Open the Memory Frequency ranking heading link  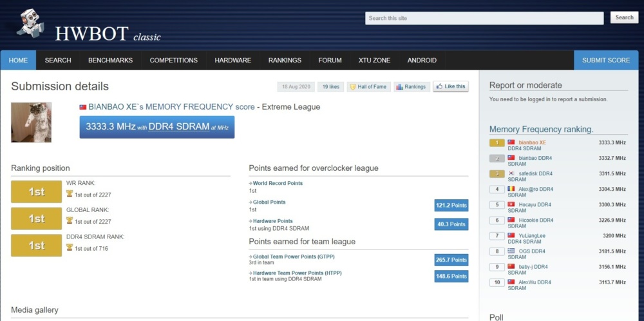click(x=542, y=130)
